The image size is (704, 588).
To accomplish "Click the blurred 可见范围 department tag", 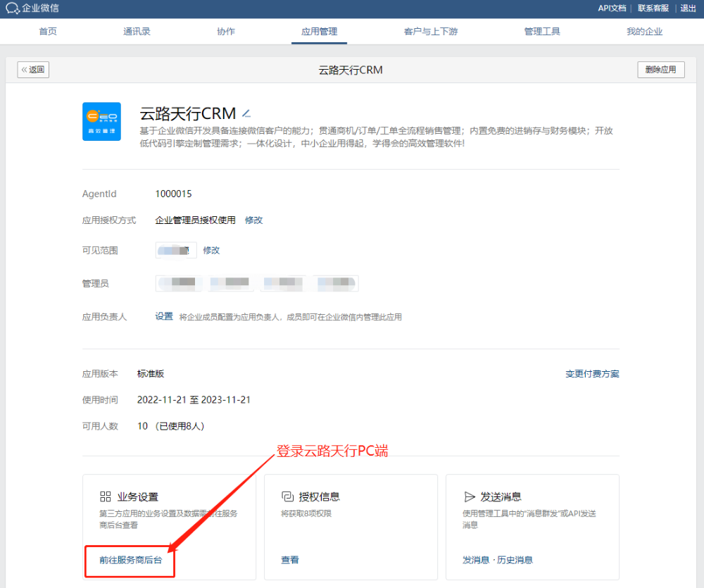I will click(x=176, y=250).
